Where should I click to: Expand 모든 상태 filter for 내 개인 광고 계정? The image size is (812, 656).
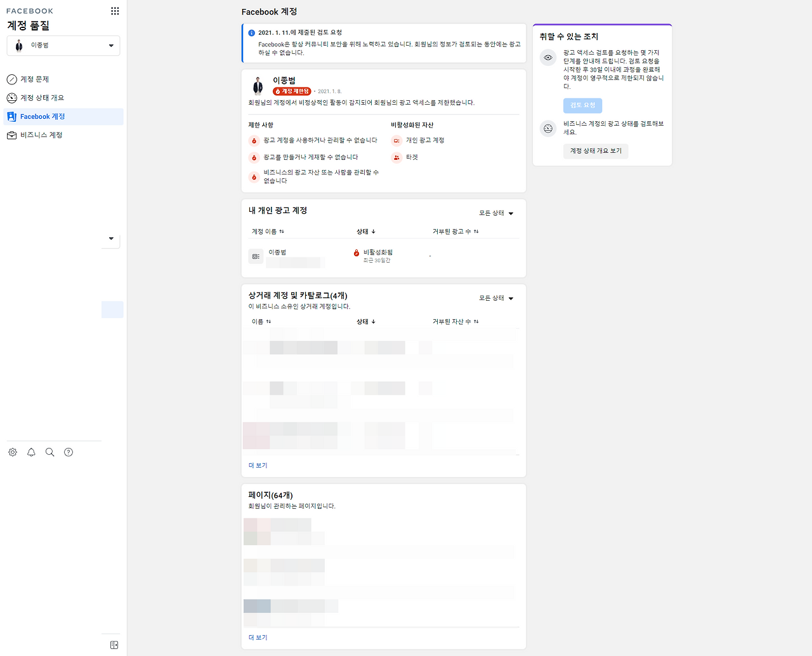point(496,213)
